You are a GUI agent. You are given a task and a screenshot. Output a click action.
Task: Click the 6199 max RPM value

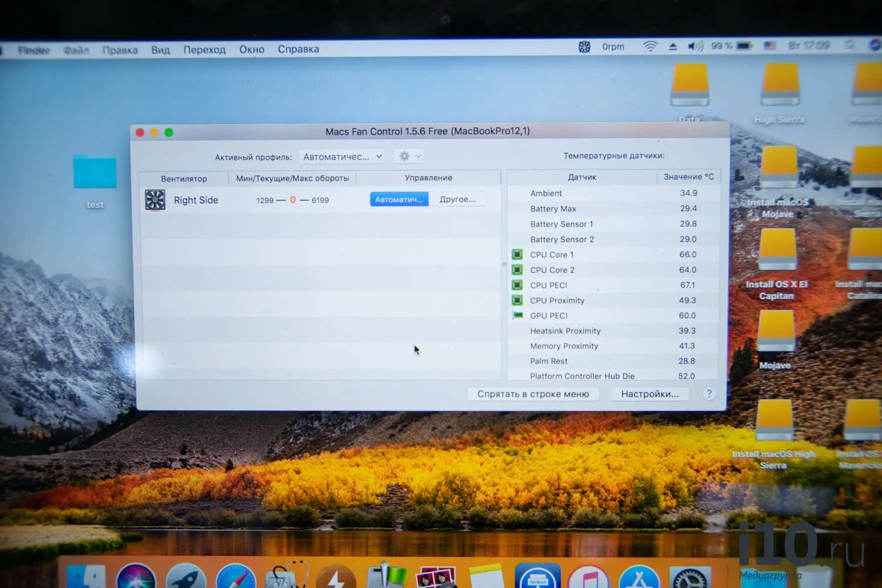coord(320,201)
